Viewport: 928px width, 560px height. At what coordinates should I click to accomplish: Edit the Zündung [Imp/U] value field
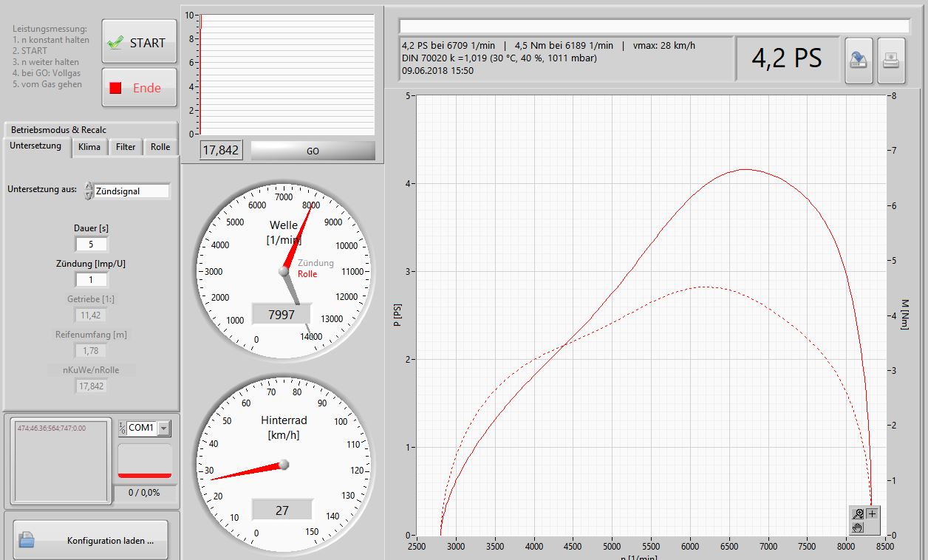(x=91, y=280)
